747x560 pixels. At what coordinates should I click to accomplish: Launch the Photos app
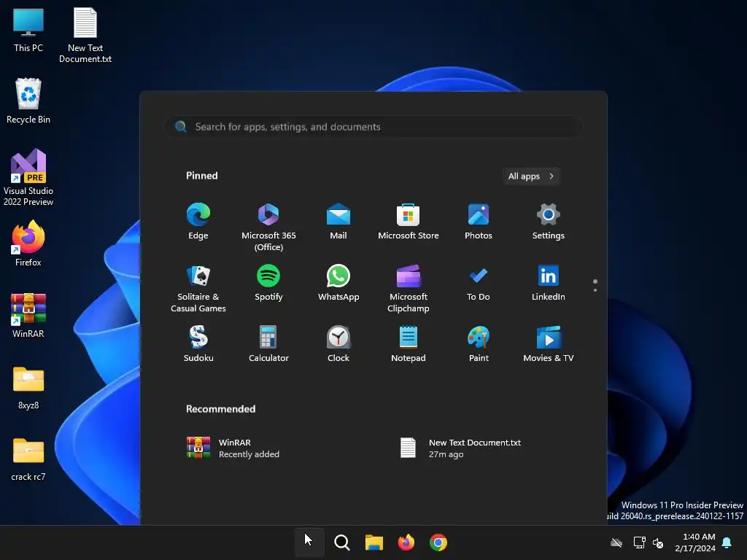tap(479, 222)
